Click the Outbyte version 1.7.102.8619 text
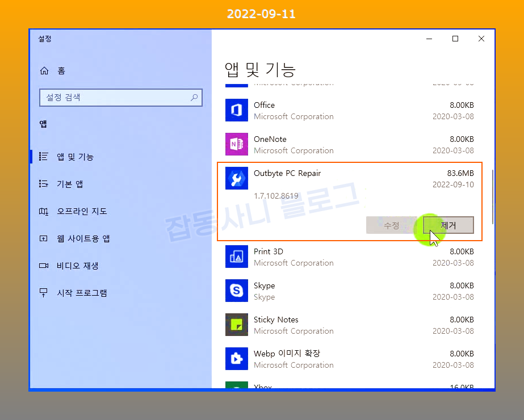This screenshot has width=524, height=420. pos(276,196)
